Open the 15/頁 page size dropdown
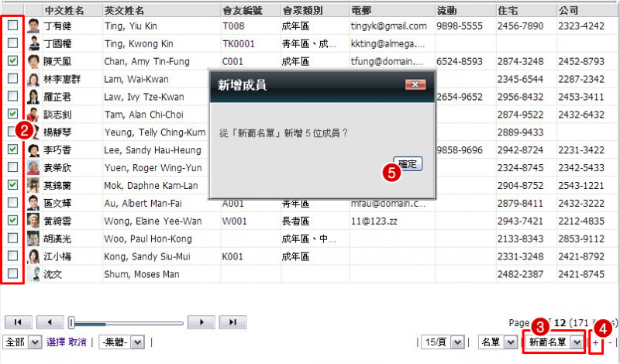The height and width of the screenshot is (364, 620). [443, 342]
